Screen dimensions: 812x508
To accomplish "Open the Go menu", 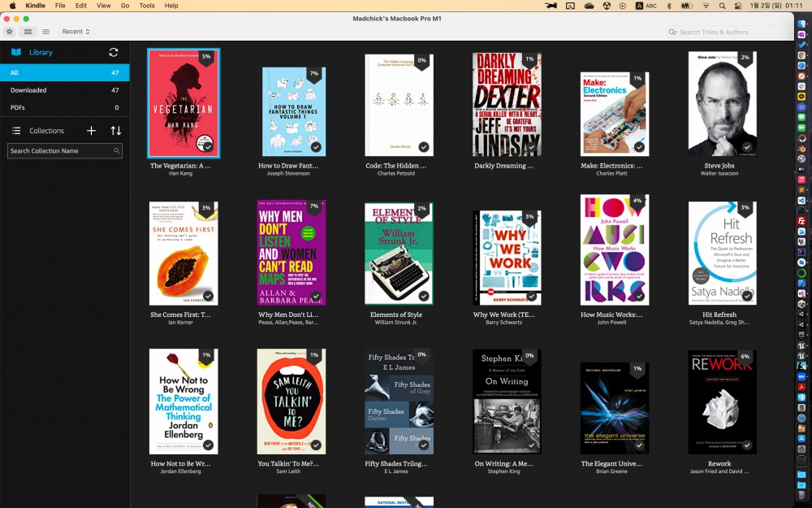I will 125,6.
